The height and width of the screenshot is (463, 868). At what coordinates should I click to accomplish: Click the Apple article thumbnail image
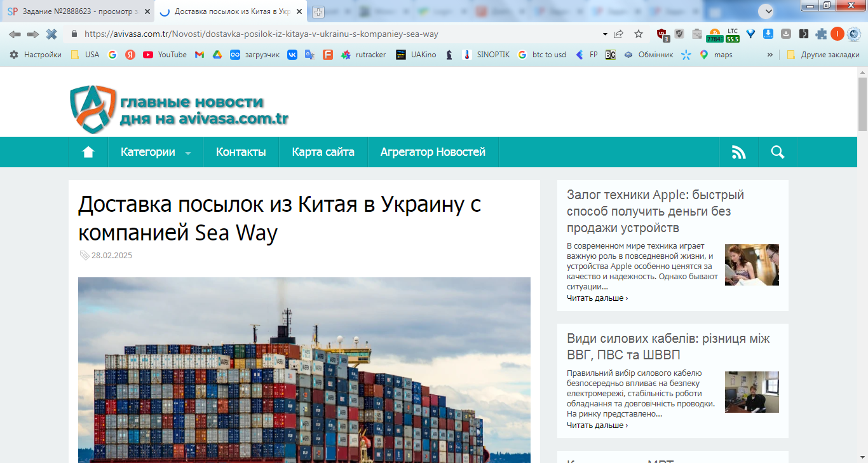752,265
